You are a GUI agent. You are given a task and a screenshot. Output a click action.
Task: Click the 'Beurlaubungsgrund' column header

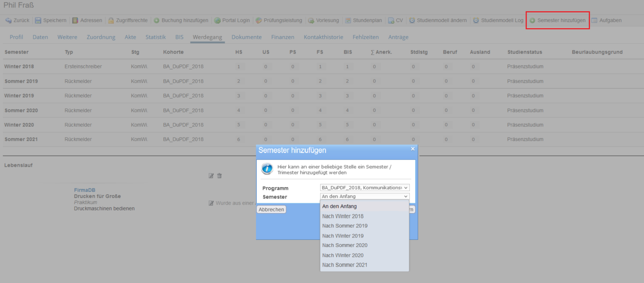pos(597,52)
